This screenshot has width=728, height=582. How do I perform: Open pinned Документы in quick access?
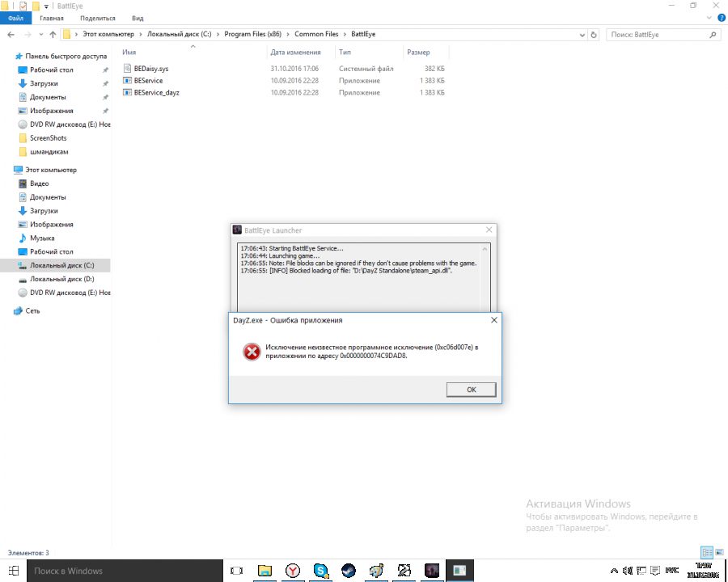(48, 97)
